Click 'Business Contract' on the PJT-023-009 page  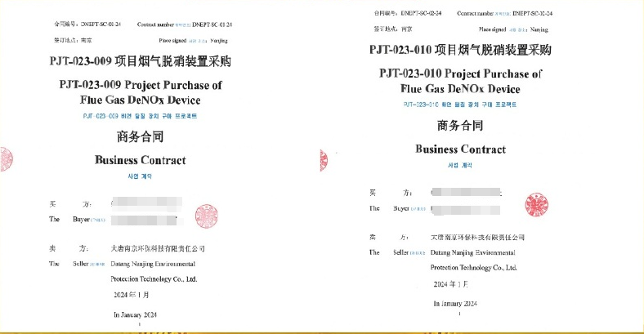140,160
